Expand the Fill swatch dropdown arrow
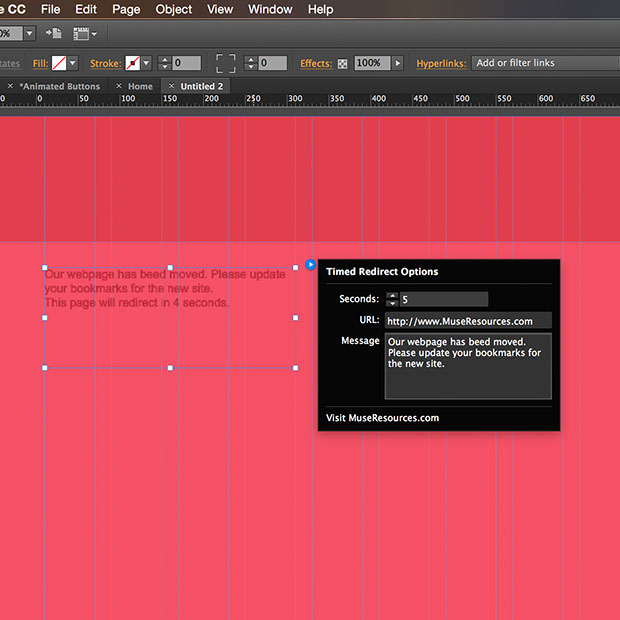 point(73,63)
